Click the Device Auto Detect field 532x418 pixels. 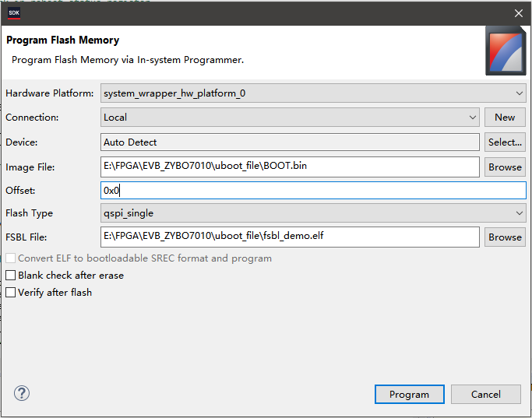[x=290, y=142]
